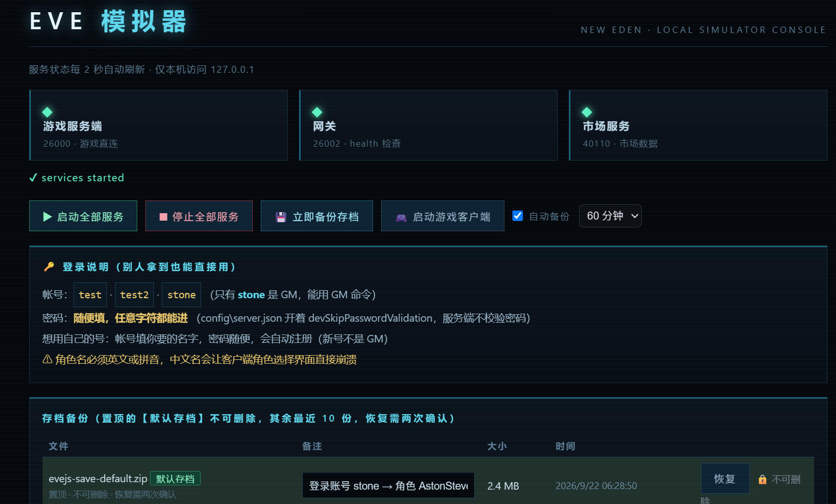
Task: Click the 2.4 MB size value
Action: pyautogui.click(x=503, y=486)
